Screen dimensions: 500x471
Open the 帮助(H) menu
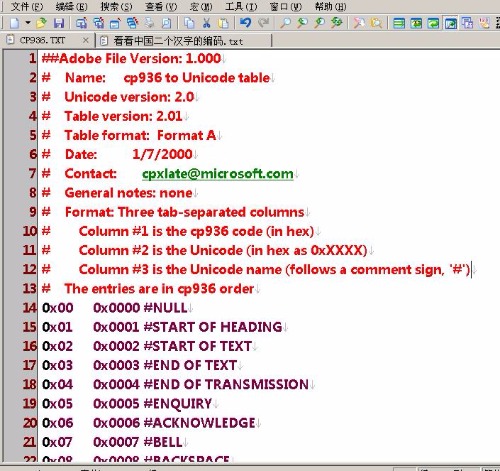click(330, 7)
